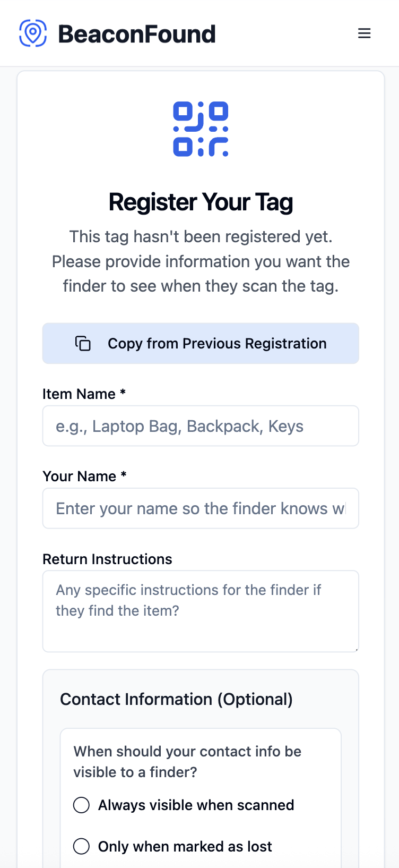Copy from Previous Registration

pos(201,344)
